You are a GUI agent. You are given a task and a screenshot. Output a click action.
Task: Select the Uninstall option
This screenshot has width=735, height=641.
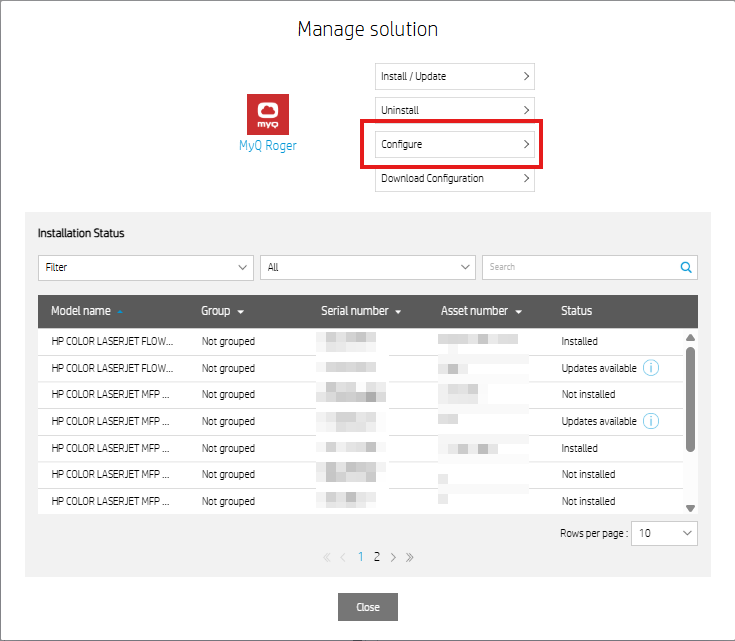(x=454, y=110)
